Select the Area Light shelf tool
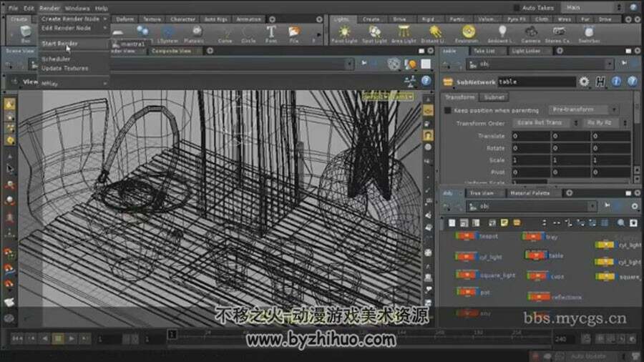644x362 pixels. click(404, 34)
